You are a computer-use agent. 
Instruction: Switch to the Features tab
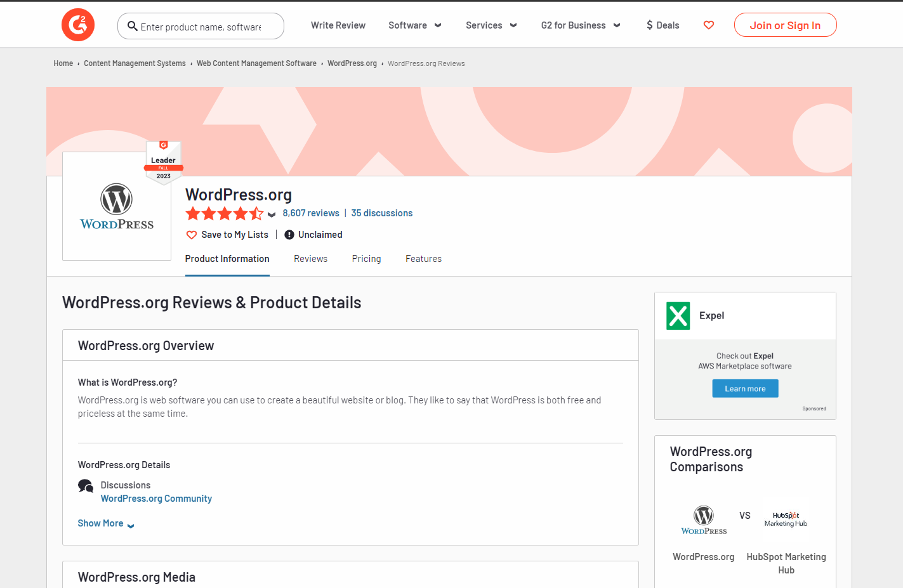[424, 259]
